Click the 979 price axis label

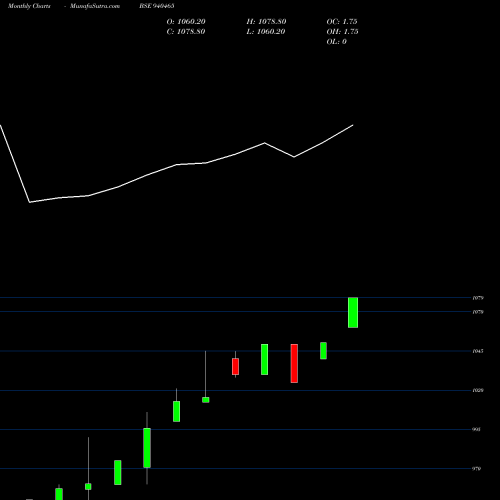(476, 469)
